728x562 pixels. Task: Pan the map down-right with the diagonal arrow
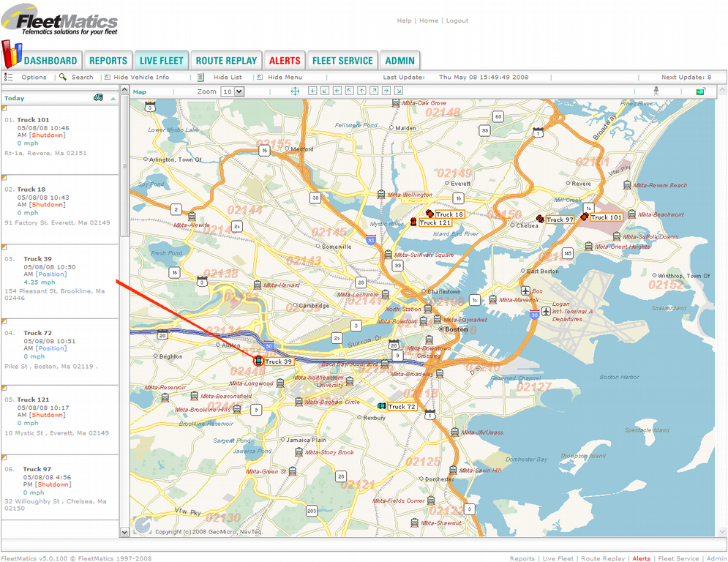click(x=398, y=91)
